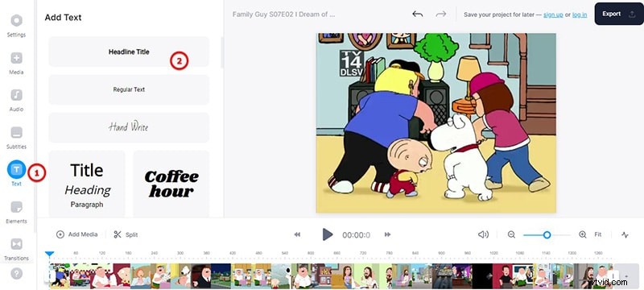This screenshot has height=290, width=644.
Task: Open the Settings sidebar panel
Action: 16,26
